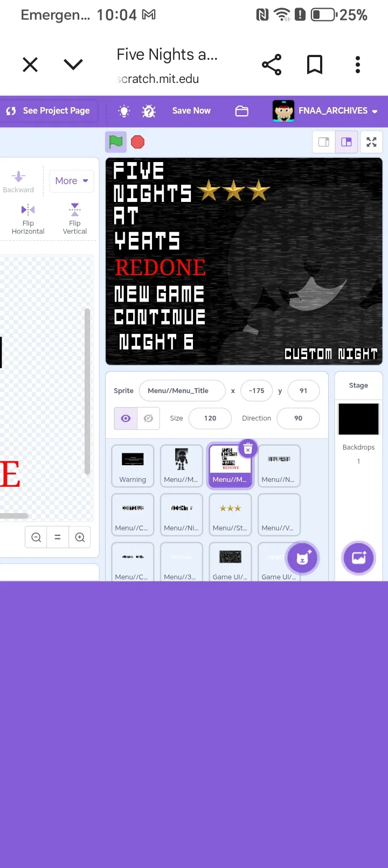The width and height of the screenshot is (388, 868).
Task: Click the FNAA_ARCHIVES profile avatar
Action: 283,111
